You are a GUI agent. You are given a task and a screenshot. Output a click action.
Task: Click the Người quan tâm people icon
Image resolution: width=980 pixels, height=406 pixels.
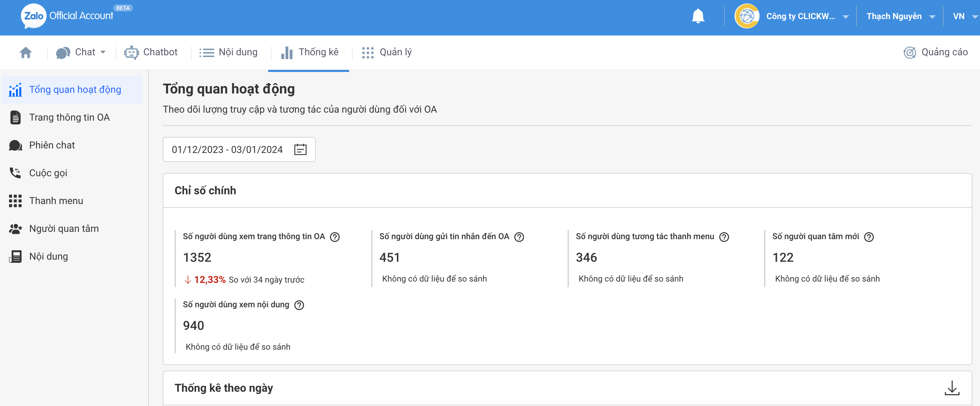[15, 228]
